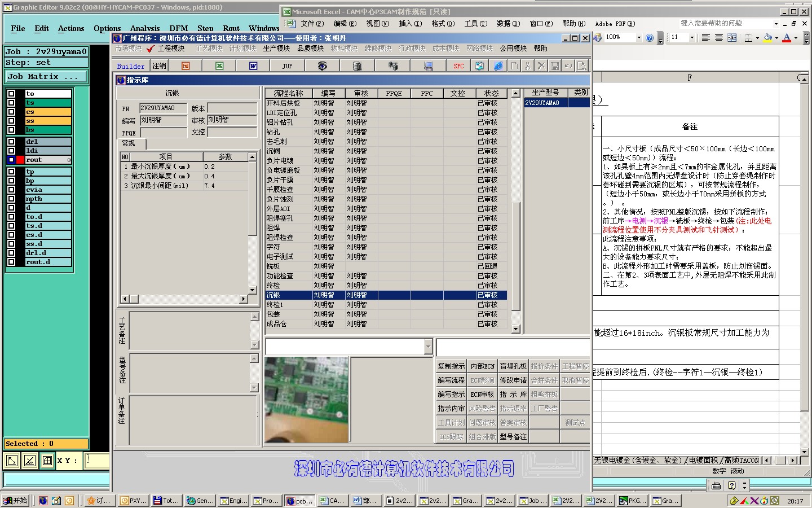The height and width of the screenshot is (508, 812).
Task: Click the yellow fill color bucket
Action: click(767, 38)
